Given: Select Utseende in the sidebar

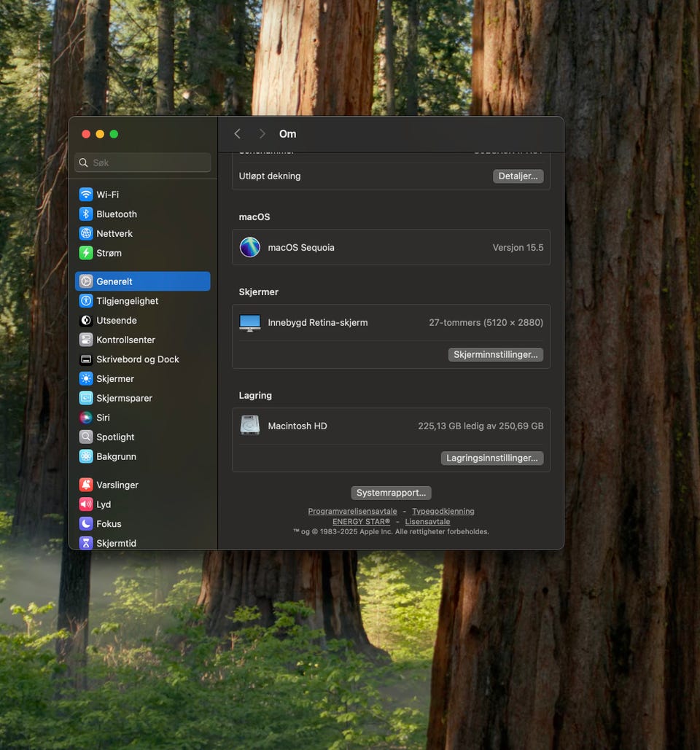Looking at the screenshot, I should click(116, 321).
